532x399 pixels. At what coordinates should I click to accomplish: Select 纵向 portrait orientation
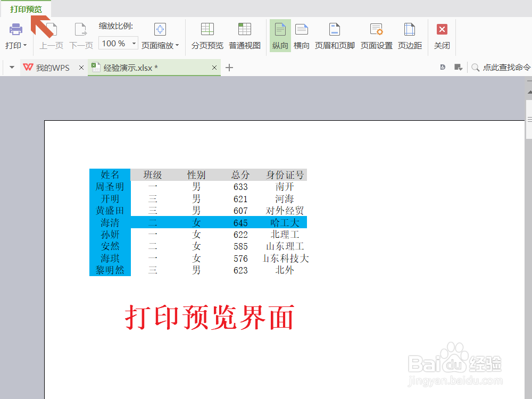click(280, 35)
